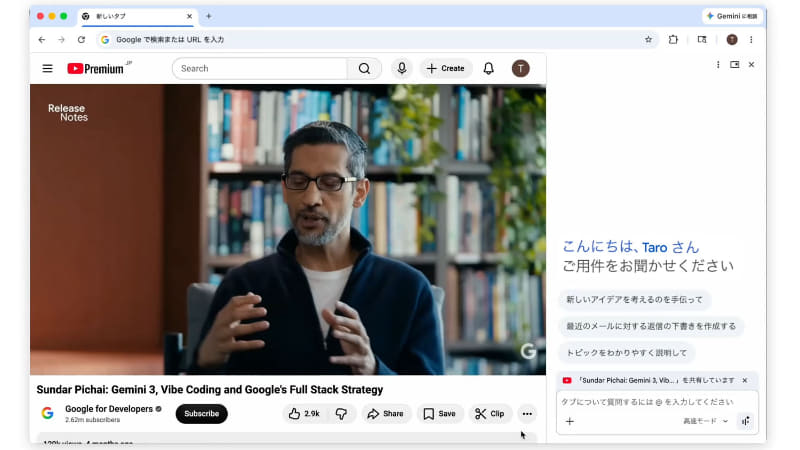Start voice search with microphone icon
The image size is (800, 450).
coord(402,68)
